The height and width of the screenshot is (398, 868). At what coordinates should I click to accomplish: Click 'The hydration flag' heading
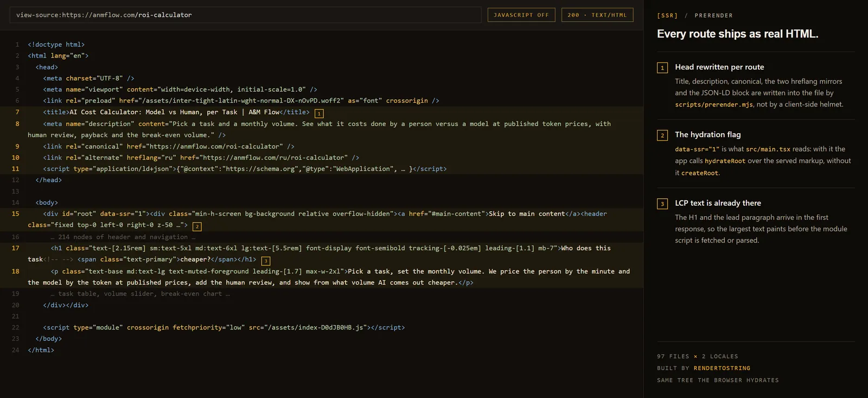[x=707, y=134]
